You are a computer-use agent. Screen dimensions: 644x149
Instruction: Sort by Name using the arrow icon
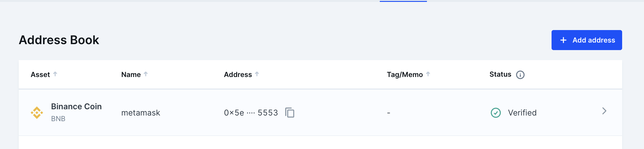coord(146,74)
